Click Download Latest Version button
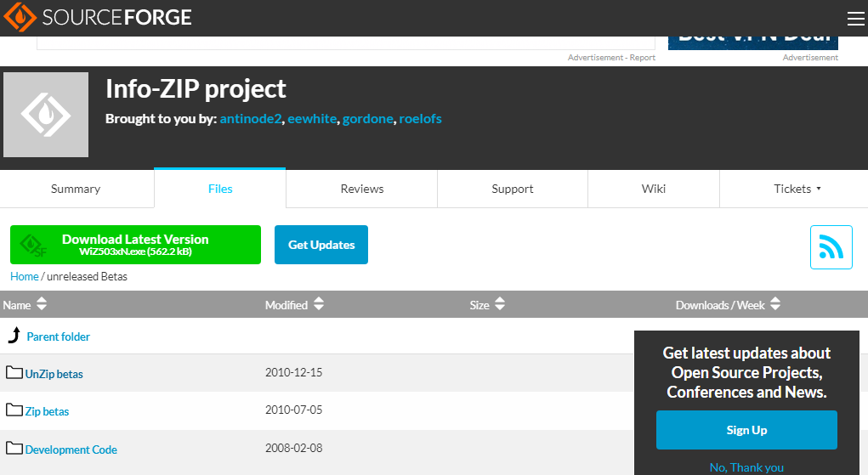Screen dimensions: 868x475 pyautogui.click(x=136, y=245)
